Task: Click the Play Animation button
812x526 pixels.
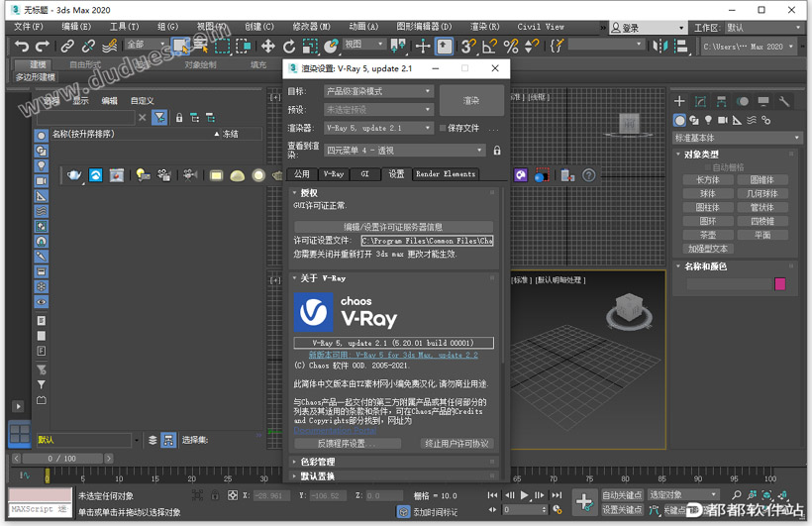Action: click(x=525, y=495)
